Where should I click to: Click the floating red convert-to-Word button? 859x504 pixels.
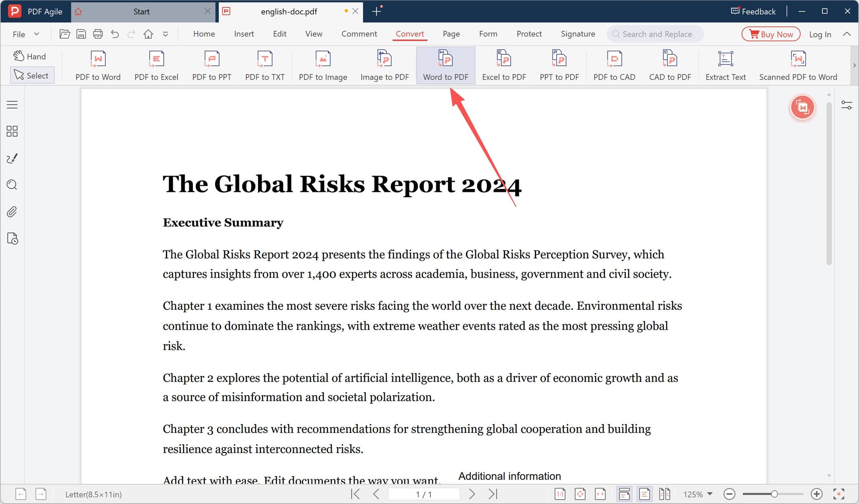[802, 107]
